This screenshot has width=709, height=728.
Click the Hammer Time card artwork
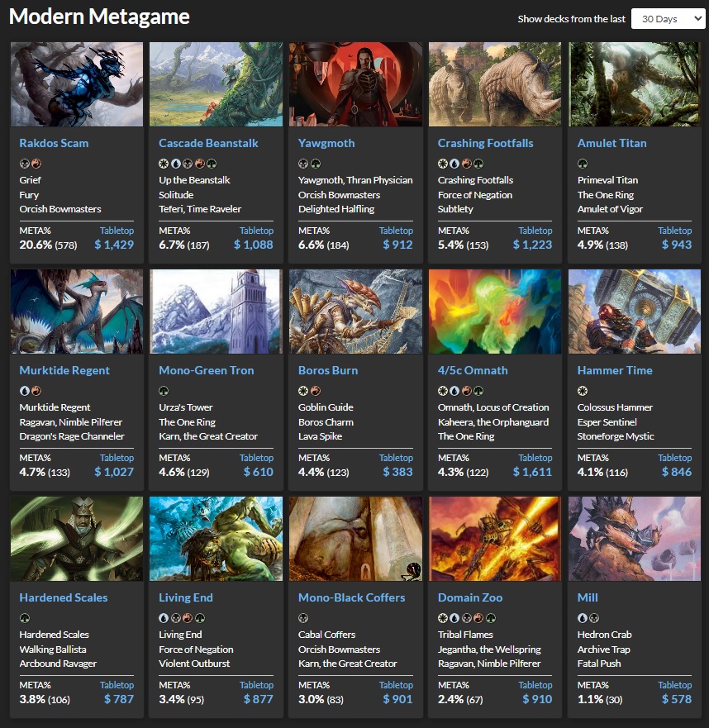[635, 312]
